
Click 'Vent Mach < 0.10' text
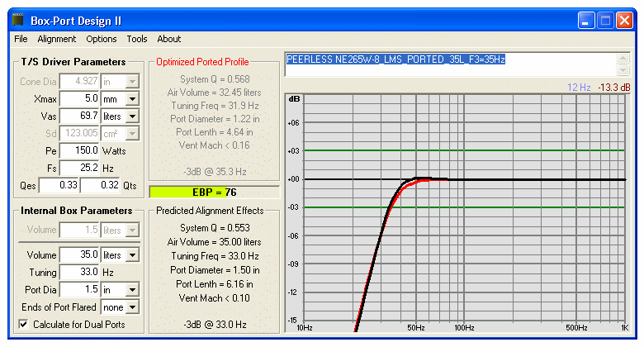[x=214, y=298]
